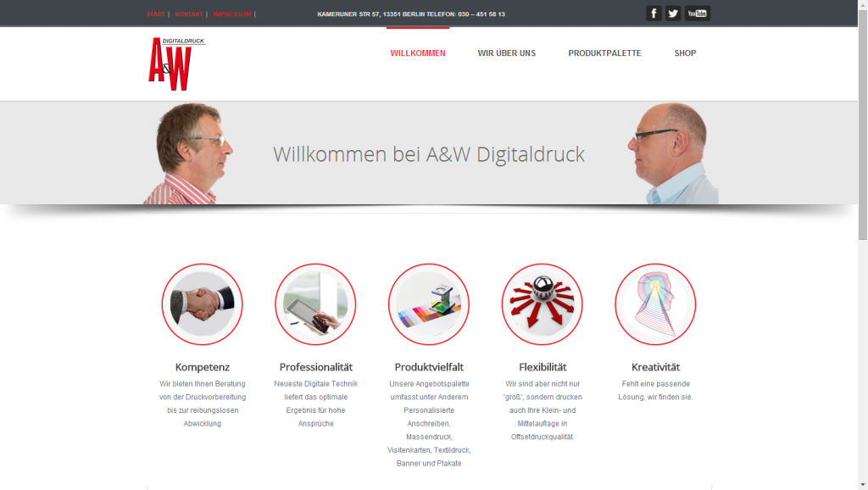
Task: Select the Produktvielfalt color swatches circle icon
Action: click(429, 304)
